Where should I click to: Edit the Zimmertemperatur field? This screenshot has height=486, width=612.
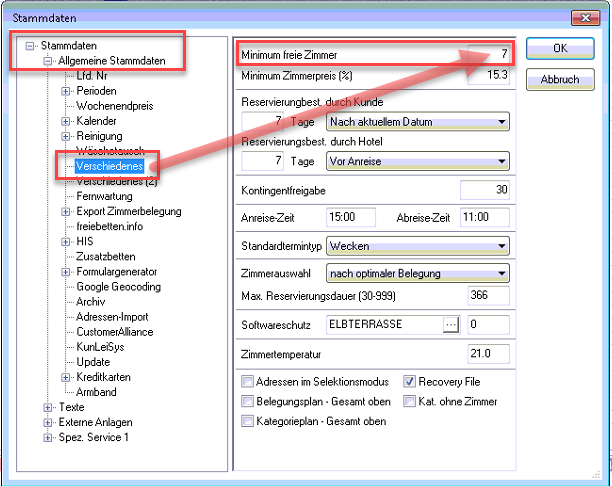pos(489,354)
